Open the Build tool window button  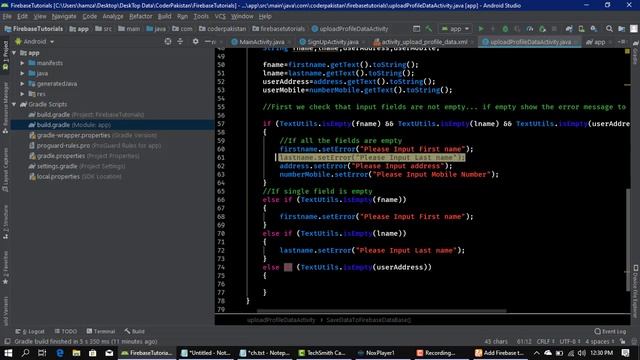point(135,331)
